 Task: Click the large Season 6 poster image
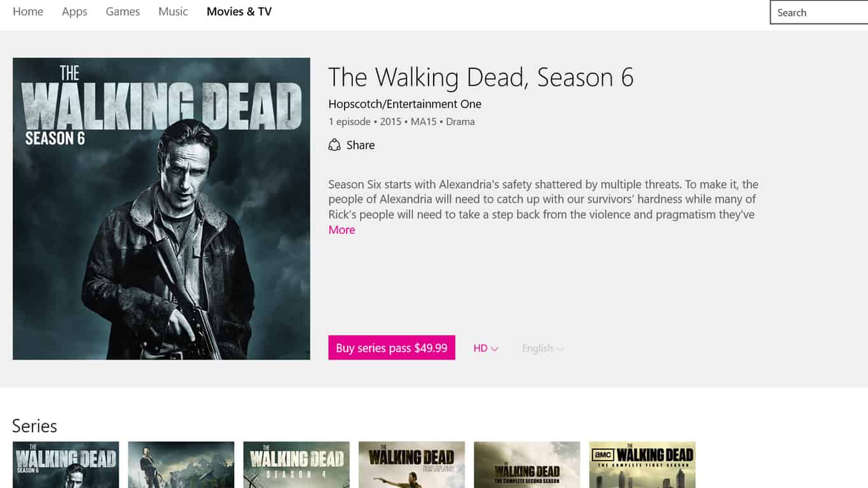162,208
